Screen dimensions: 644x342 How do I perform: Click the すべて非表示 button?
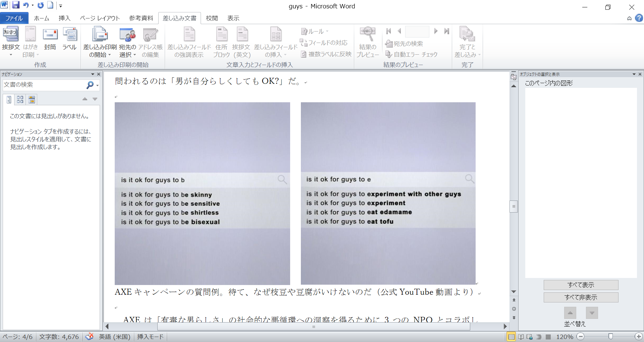[581, 297]
